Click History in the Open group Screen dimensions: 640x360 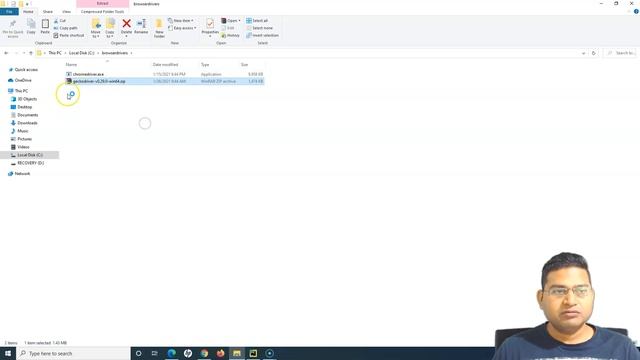click(x=230, y=36)
